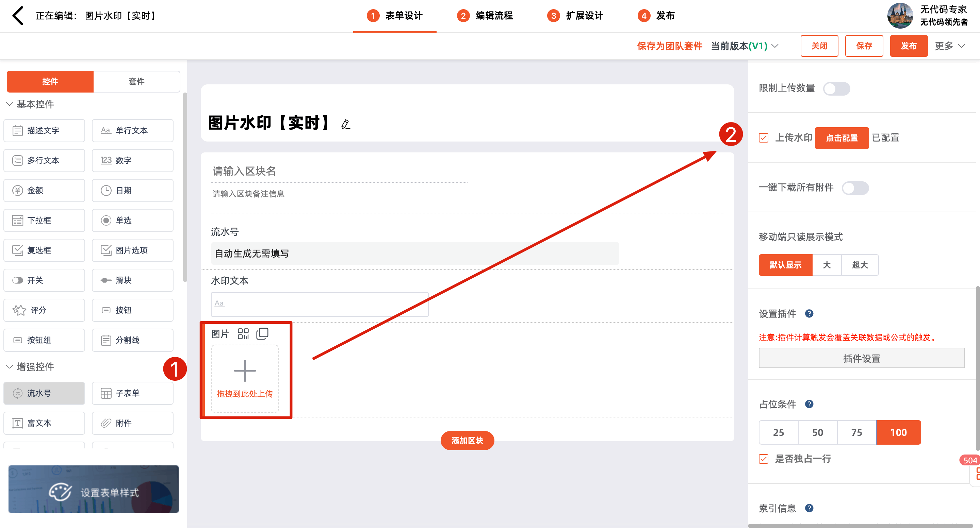Set width to 75
Viewport: 980px width, 528px height.
pyautogui.click(x=856, y=432)
